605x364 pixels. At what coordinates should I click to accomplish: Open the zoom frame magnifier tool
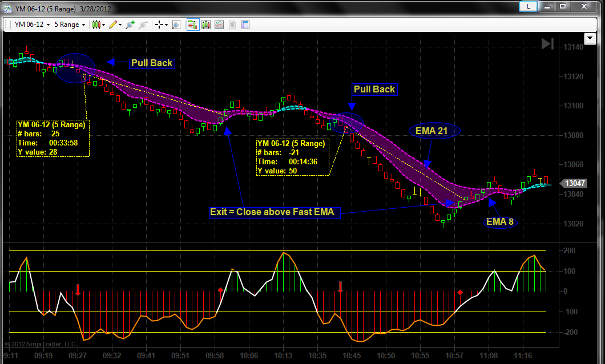(176, 25)
